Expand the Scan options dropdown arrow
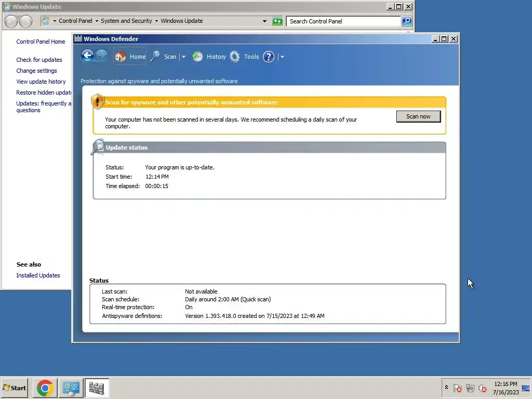Viewport: 532px width, 399px height. [x=183, y=57]
